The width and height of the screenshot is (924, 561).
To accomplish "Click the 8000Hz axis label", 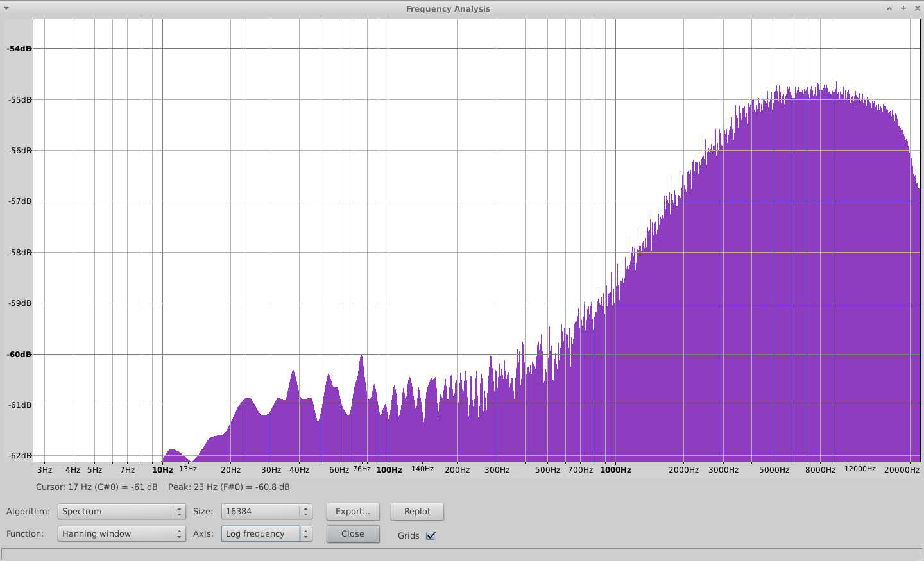I will (820, 470).
